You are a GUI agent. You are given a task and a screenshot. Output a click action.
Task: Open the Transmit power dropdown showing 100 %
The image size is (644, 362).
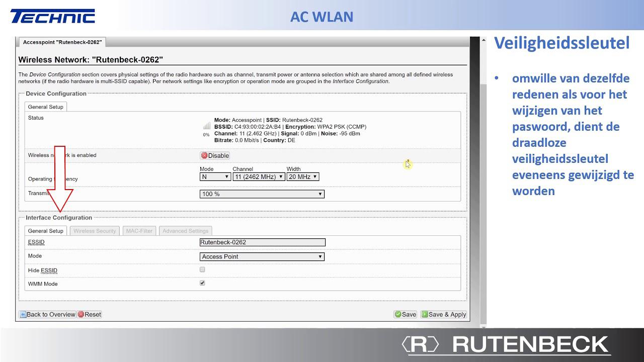(262, 194)
